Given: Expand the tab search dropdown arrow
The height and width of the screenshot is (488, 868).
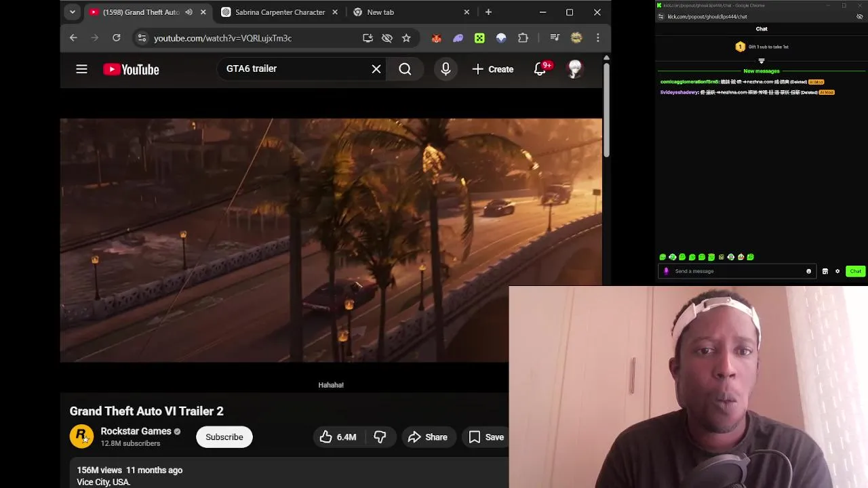Looking at the screenshot, I should 72,12.
